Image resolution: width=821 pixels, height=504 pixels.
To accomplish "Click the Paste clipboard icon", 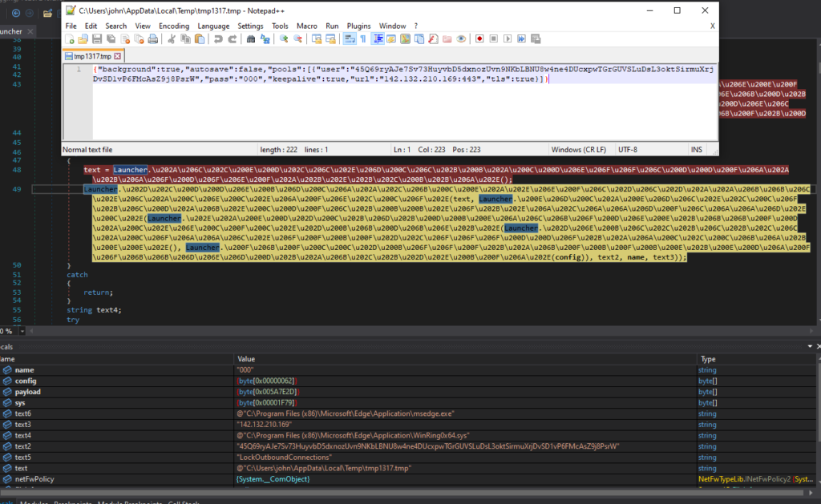I will click(x=200, y=39).
